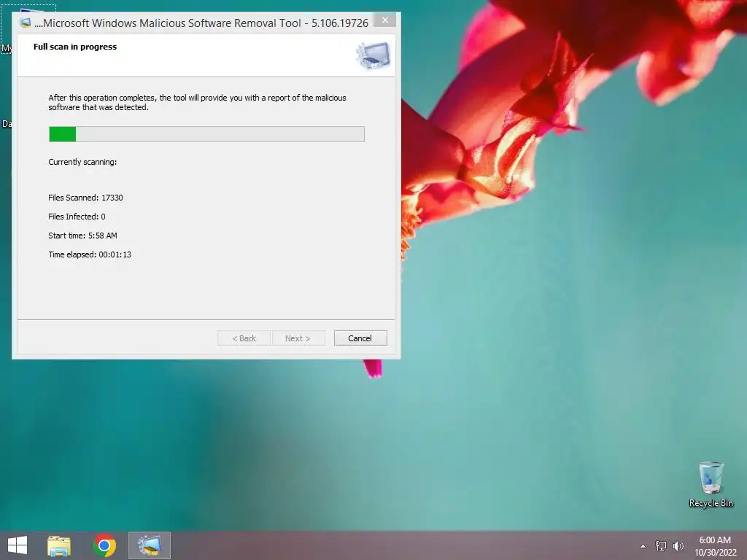Image resolution: width=747 pixels, height=560 pixels.
Task: Open the Recycle Bin desktop icon
Action: click(x=711, y=484)
